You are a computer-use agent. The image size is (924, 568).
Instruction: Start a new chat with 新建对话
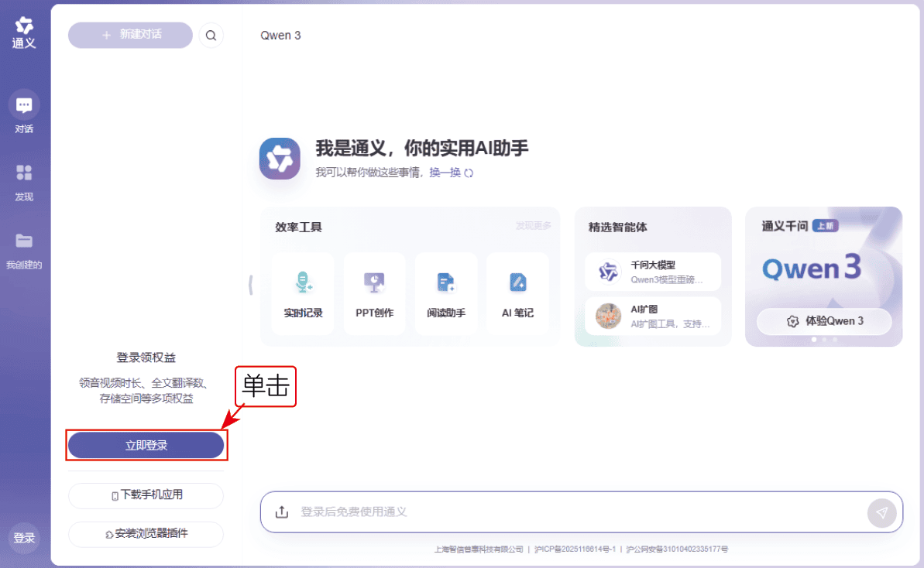(130, 35)
